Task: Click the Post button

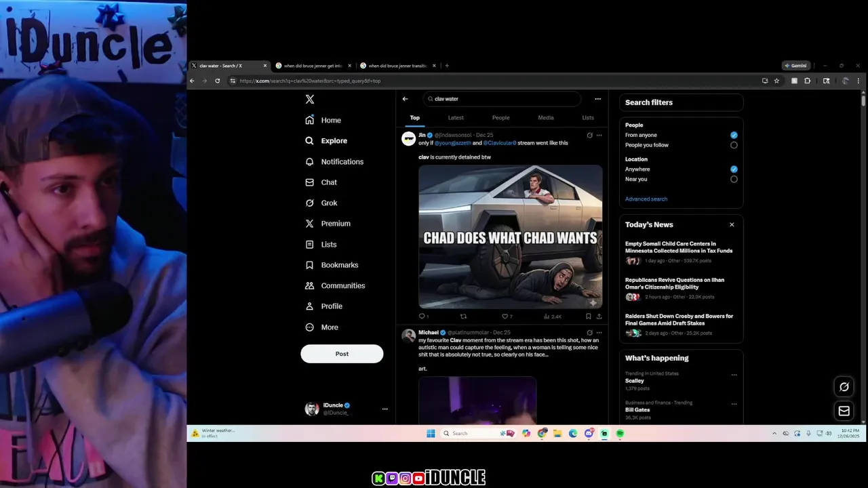Action: [342, 354]
